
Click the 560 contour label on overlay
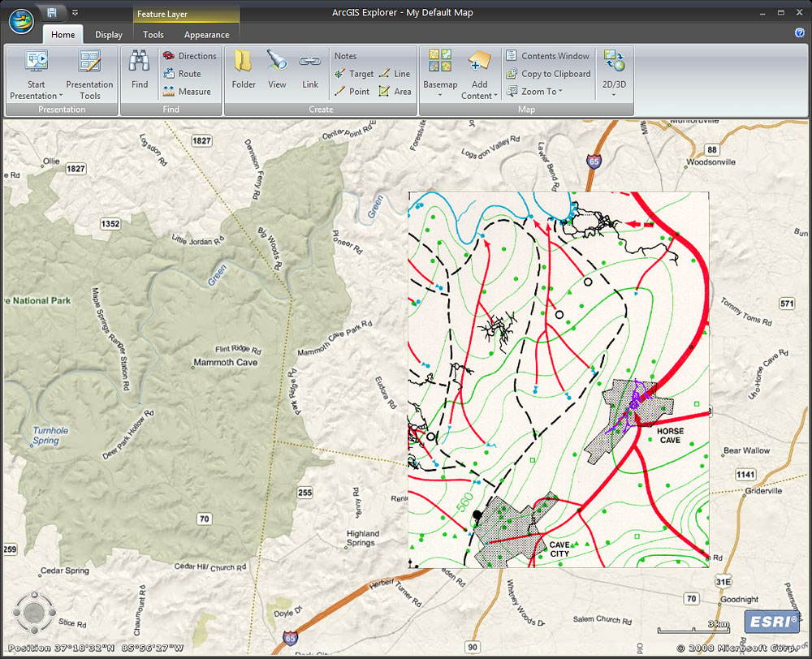pyautogui.click(x=464, y=502)
